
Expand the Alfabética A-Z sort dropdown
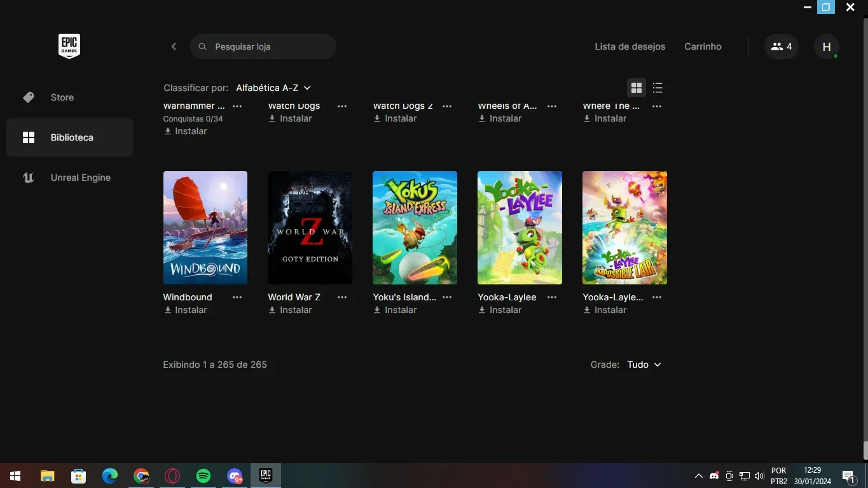273,88
